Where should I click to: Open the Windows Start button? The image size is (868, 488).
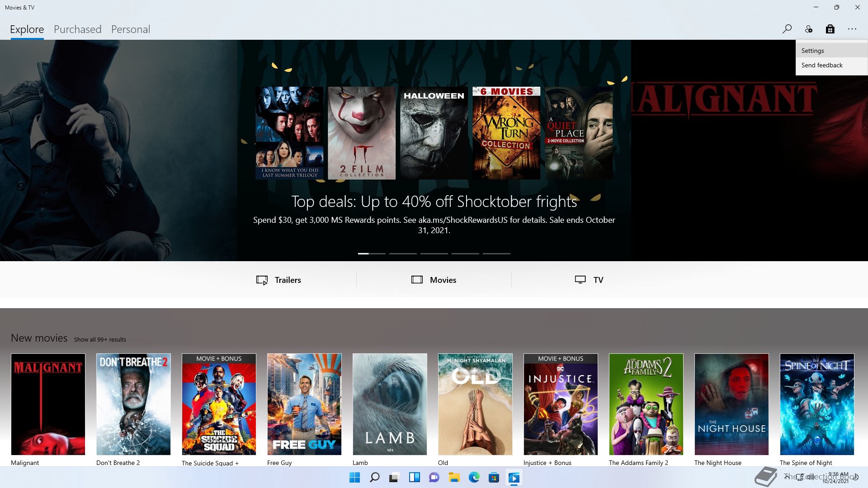pyautogui.click(x=355, y=477)
